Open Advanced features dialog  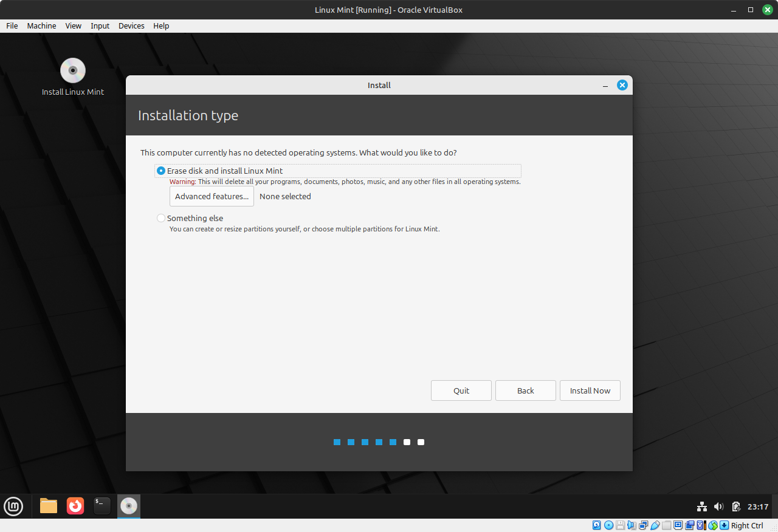(212, 196)
